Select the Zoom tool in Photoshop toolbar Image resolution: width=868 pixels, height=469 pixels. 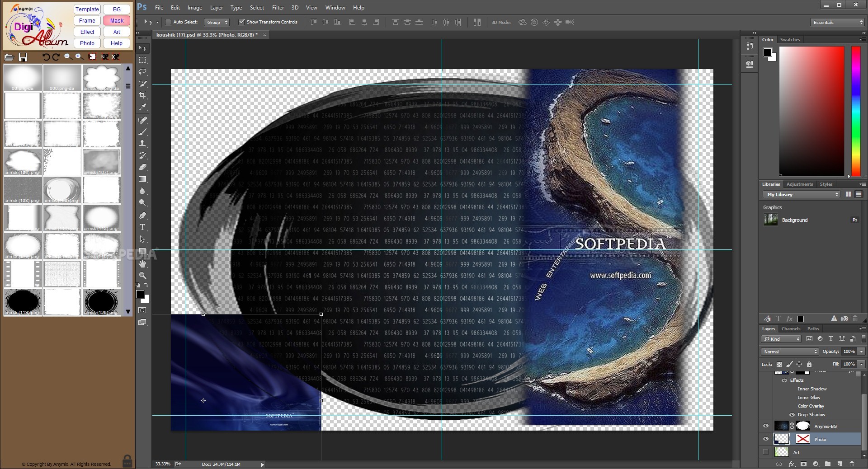(x=142, y=276)
